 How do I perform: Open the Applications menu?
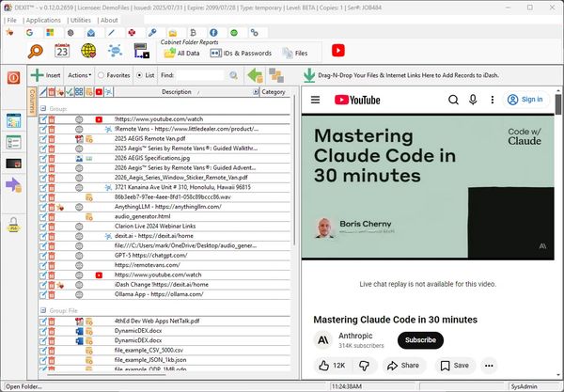coord(43,20)
